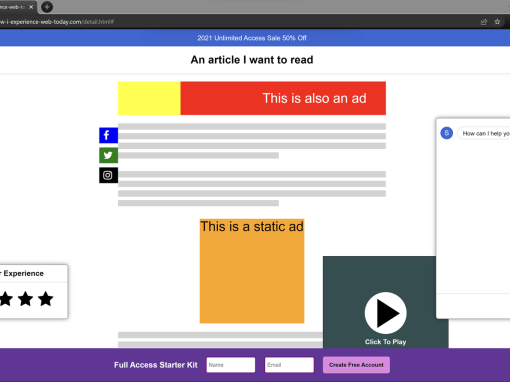Click the chat avatar icon labeled S
510x382 pixels.
[447, 133]
